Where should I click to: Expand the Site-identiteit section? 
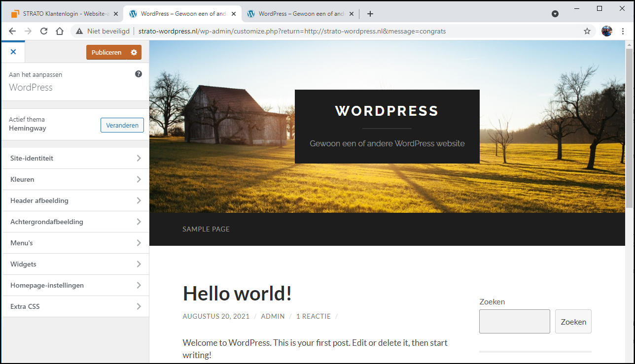click(75, 158)
